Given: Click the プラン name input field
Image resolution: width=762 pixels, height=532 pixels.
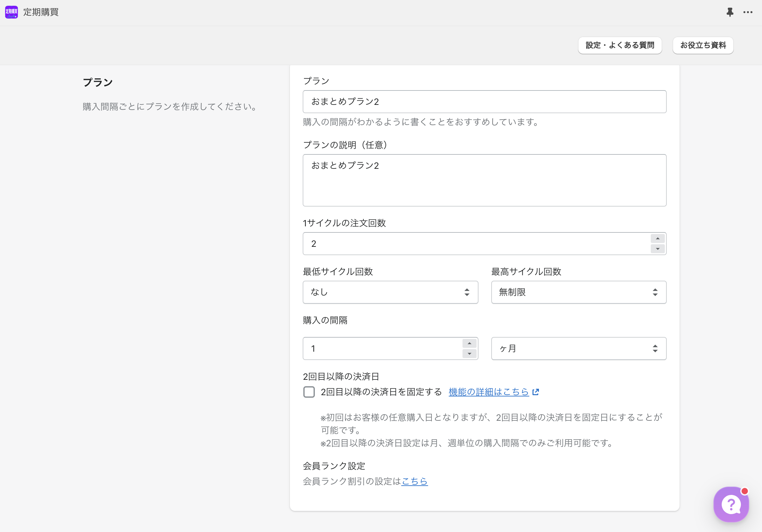Looking at the screenshot, I should point(484,102).
